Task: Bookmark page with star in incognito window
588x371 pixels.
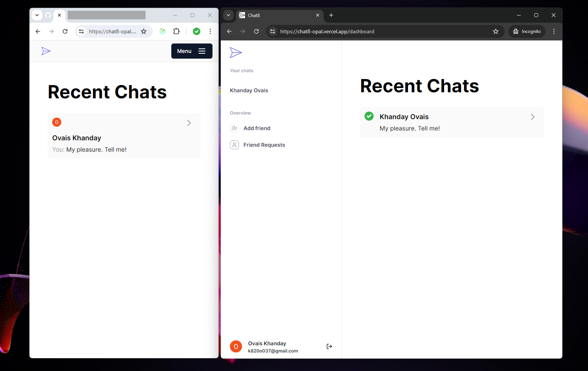Action: 496,31
